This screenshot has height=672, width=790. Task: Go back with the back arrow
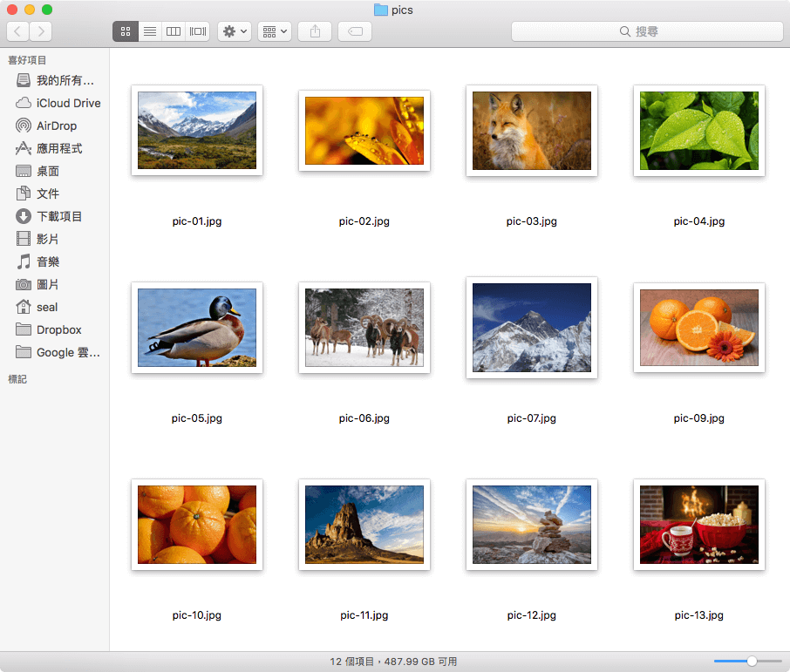point(17,31)
